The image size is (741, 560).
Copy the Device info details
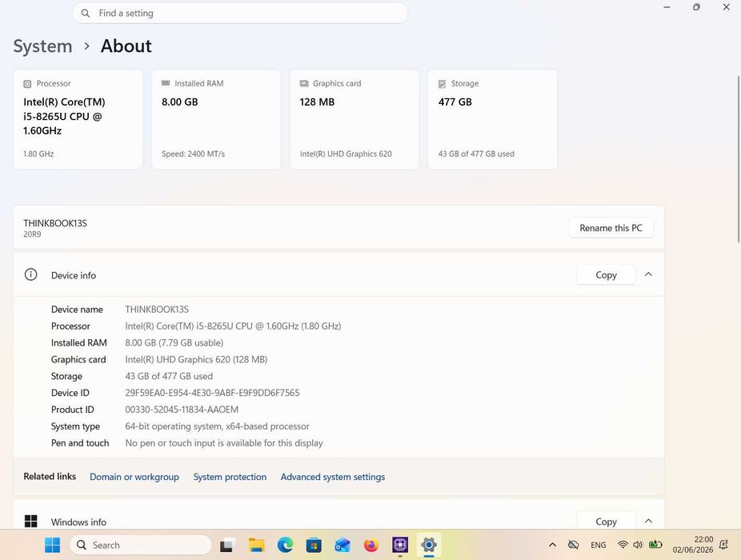click(606, 274)
